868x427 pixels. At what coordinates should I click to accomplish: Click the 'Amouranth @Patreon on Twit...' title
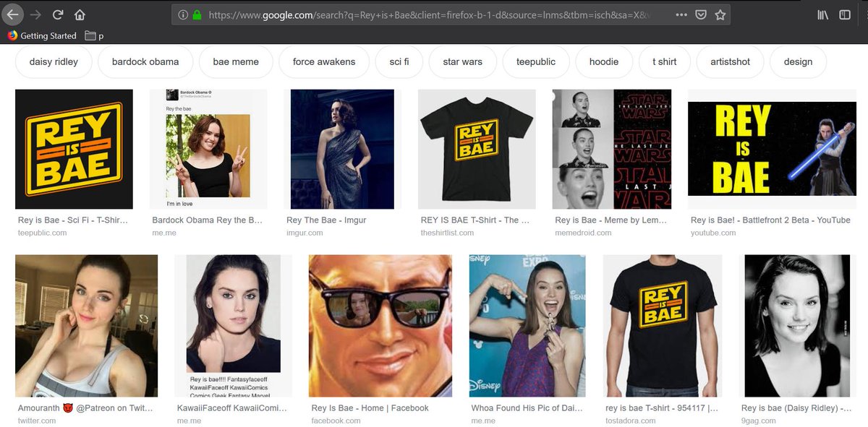[85, 408]
